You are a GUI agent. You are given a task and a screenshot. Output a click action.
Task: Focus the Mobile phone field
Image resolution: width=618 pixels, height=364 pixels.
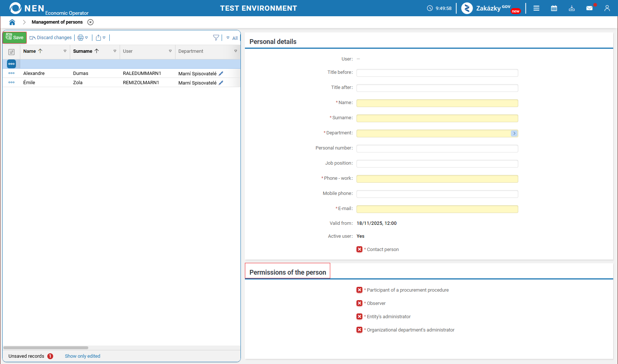437,194
